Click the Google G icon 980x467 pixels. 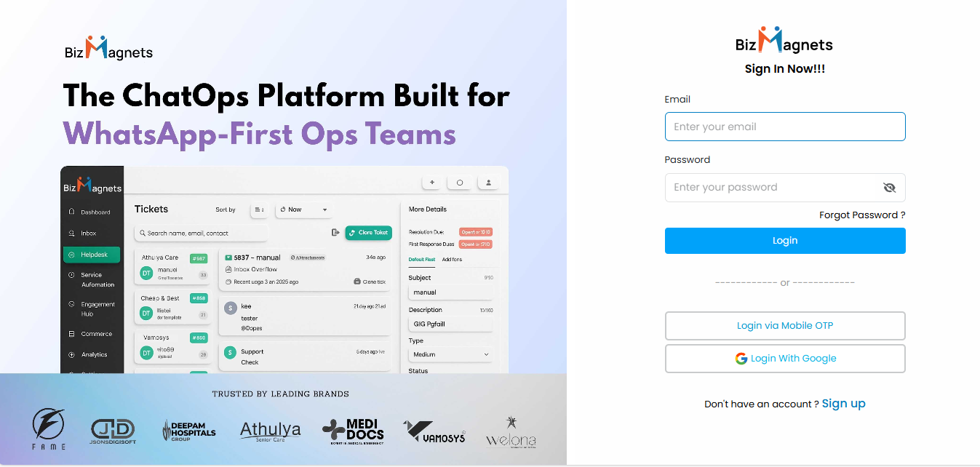[741, 359]
